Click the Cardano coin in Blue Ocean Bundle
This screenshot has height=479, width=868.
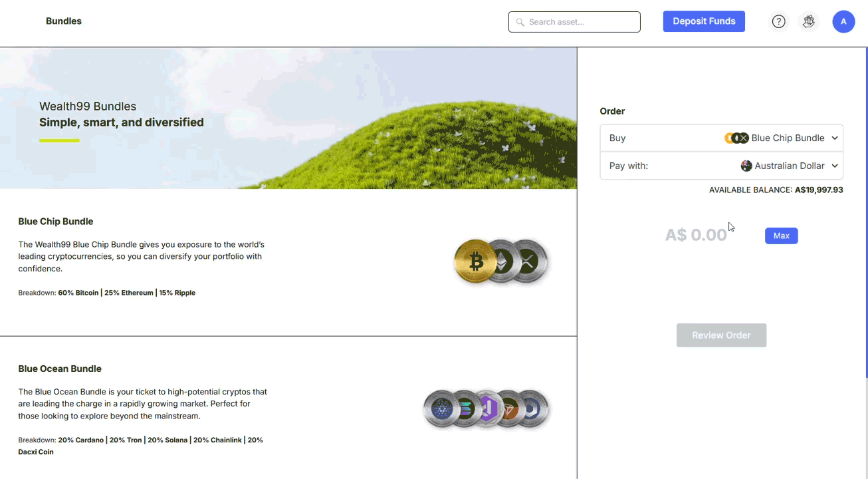pos(441,409)
